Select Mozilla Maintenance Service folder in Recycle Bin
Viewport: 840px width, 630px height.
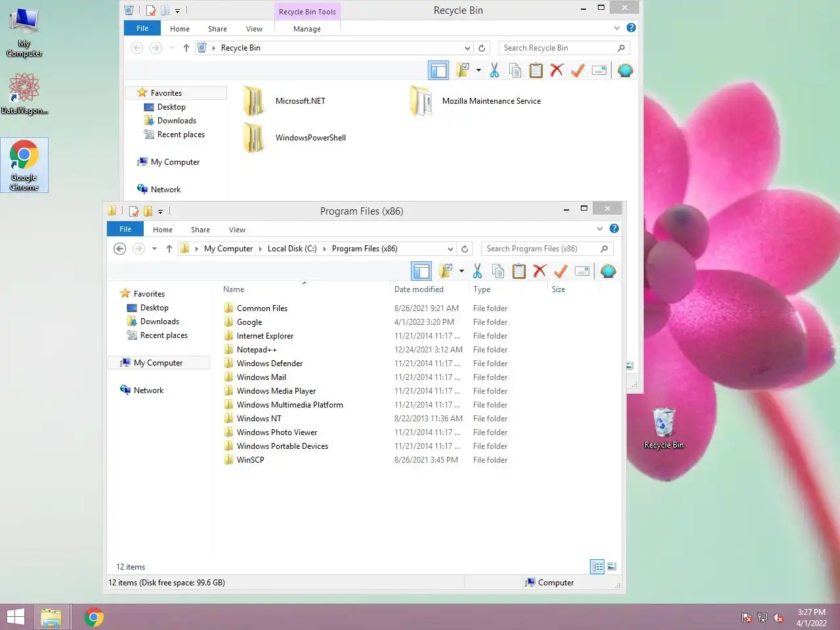click(x=476, y=101)
